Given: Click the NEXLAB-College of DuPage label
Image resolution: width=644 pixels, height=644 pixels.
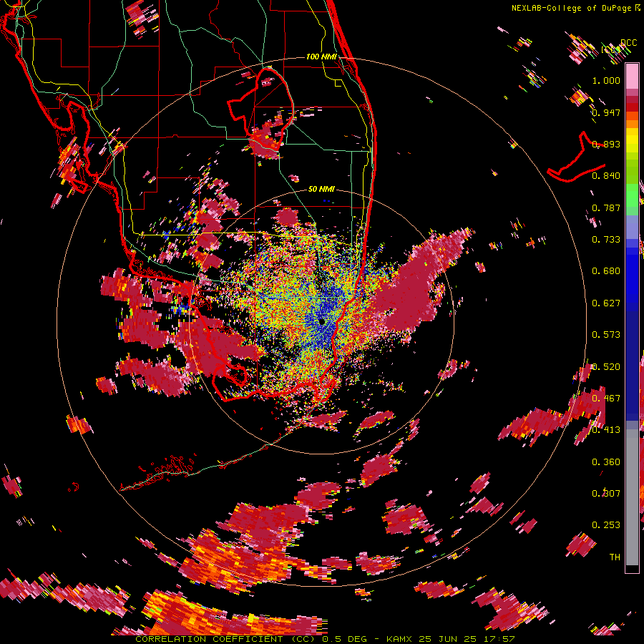Looking at the screenshot, I should [x=572, y=8].
